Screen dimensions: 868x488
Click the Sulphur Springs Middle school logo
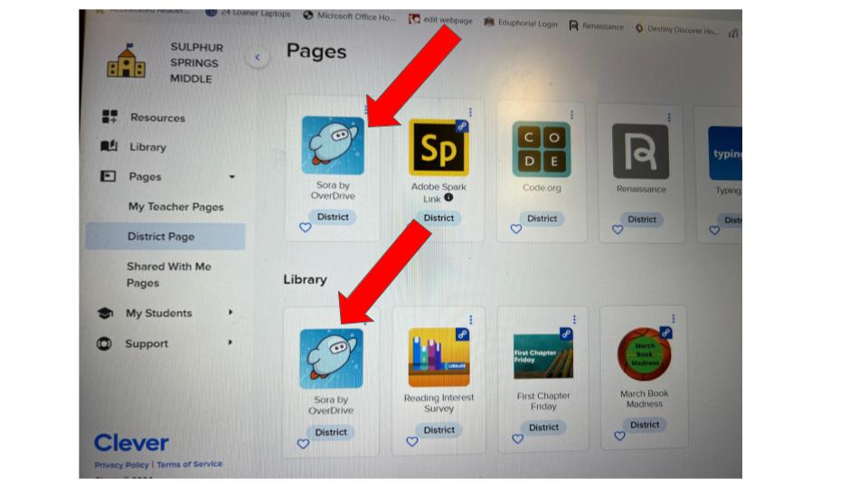127,62
